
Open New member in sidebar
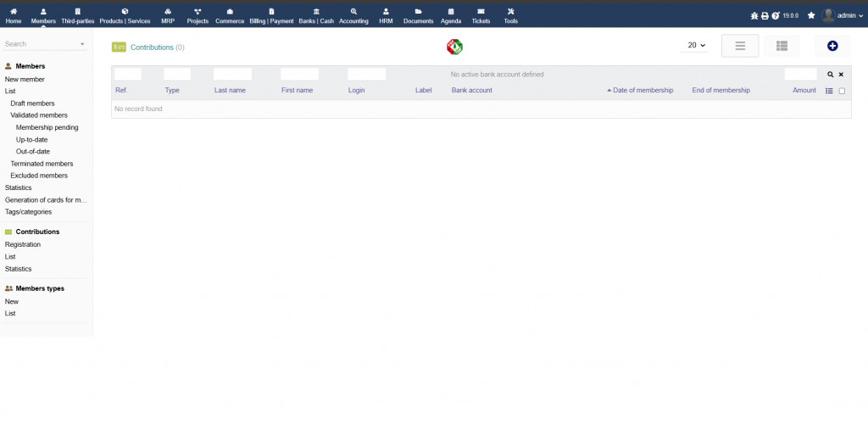click(25, 79)
